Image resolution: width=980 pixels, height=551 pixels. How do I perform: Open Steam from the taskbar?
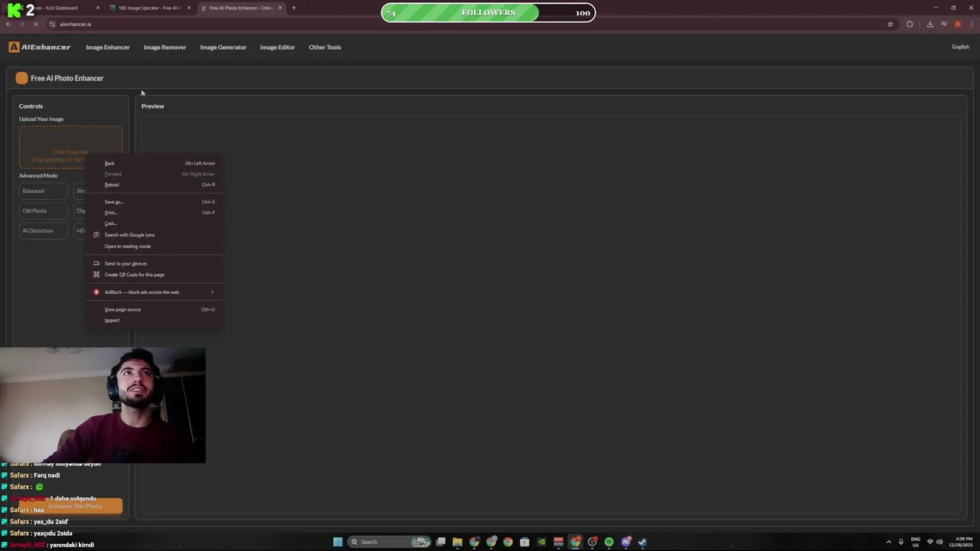[x=642, y=542]
